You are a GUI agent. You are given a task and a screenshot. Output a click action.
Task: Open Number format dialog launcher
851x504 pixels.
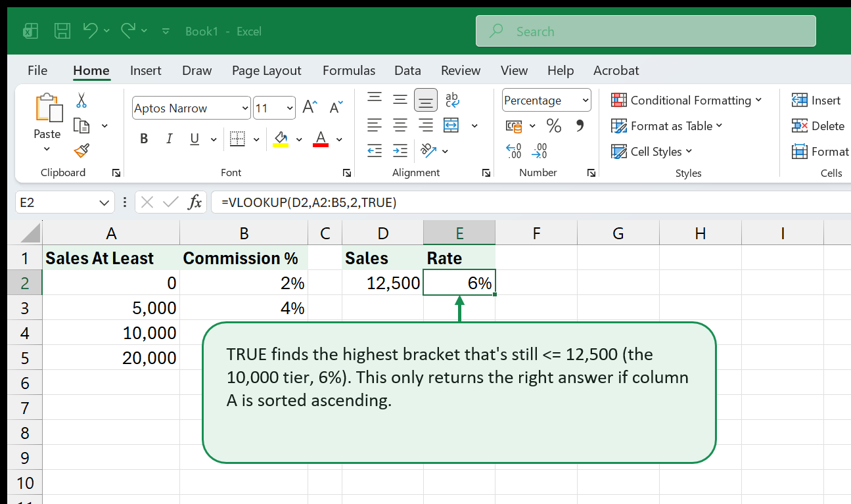click(592, 173)
